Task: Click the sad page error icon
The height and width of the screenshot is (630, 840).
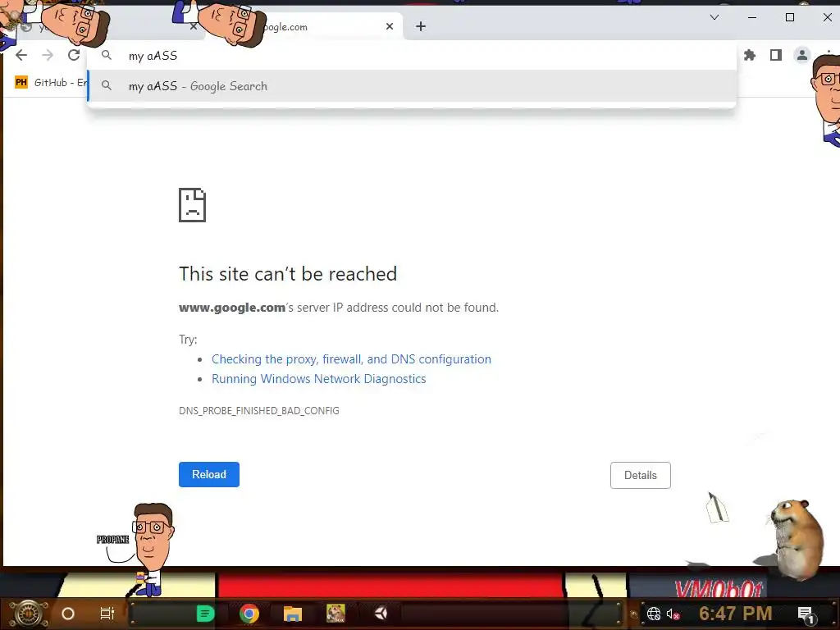Action: [192, 204]
